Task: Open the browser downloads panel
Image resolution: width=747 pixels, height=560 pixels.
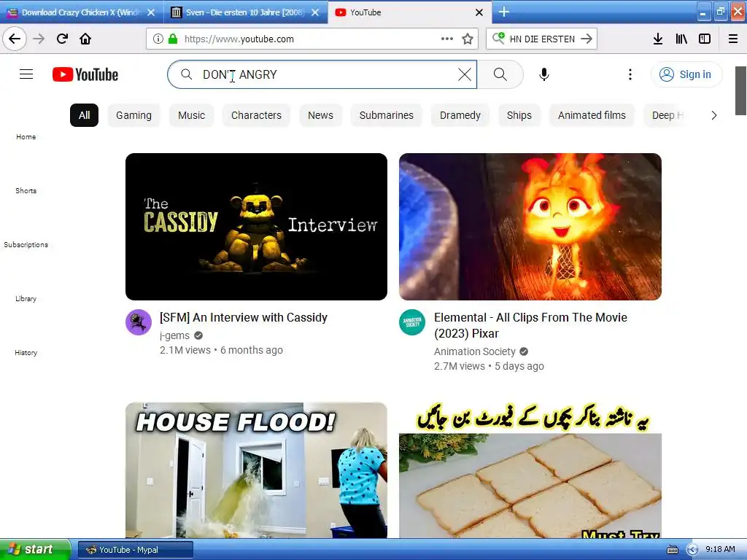Action: [658, 39]
